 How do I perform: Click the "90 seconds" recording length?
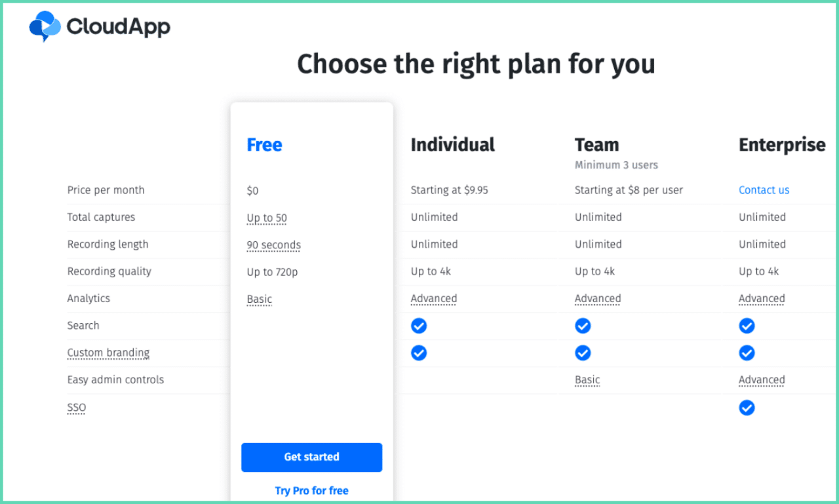(x=273, y=245)
